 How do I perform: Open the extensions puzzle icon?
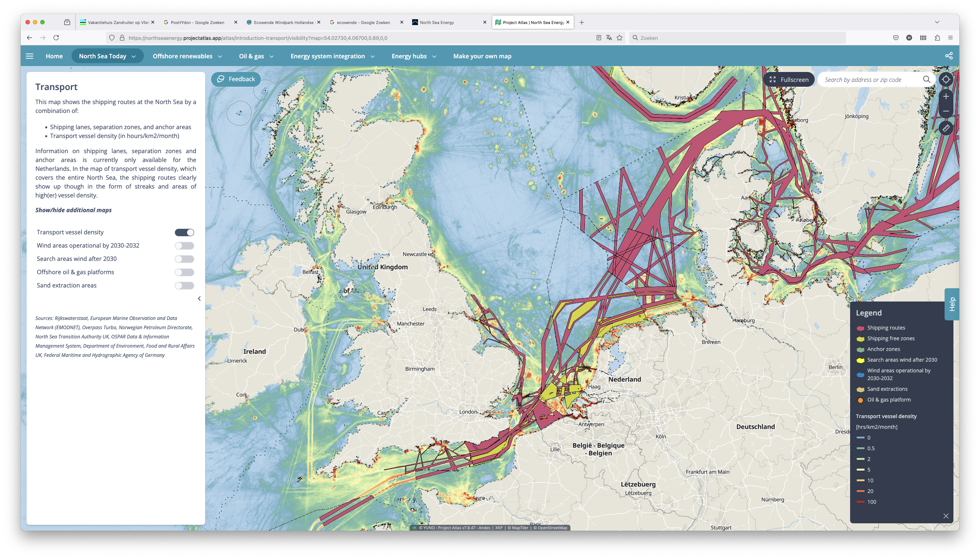pos(937,38)
